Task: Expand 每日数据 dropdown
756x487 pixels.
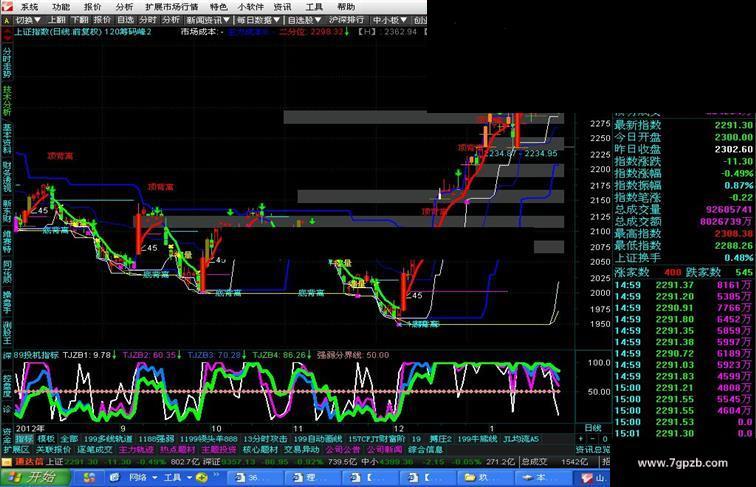Action: (x=258, y=20)
